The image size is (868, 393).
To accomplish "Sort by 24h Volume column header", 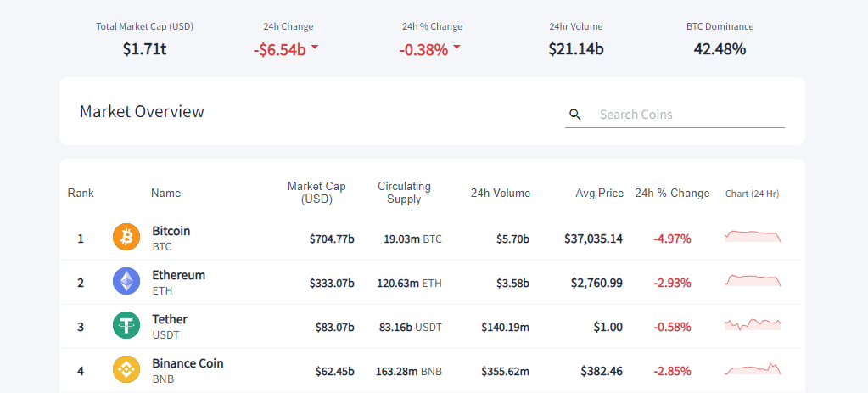I will (x=501, y=194).
